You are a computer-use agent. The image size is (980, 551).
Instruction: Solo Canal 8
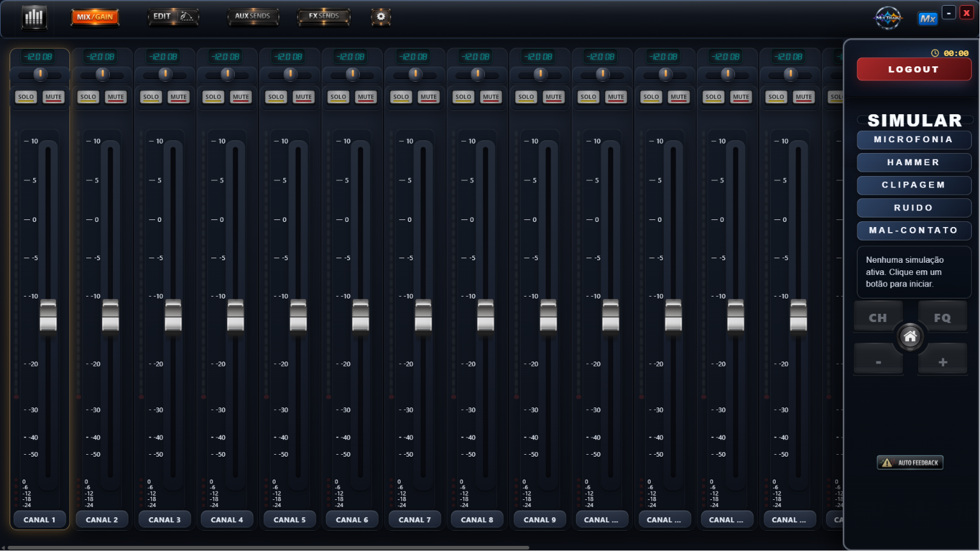(x=464, y=97)
